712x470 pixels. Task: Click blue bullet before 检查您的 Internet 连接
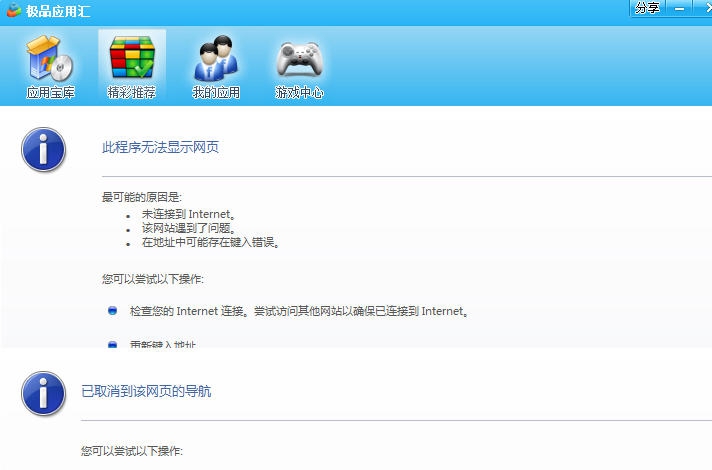pos(113,311)
